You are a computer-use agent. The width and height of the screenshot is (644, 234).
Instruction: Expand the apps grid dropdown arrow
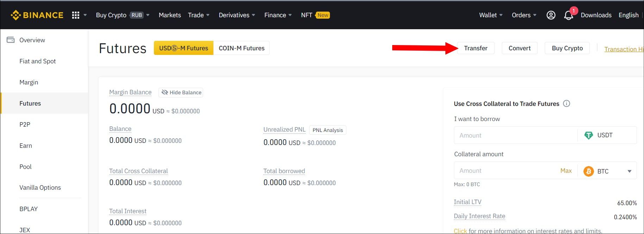click(85, 15)
